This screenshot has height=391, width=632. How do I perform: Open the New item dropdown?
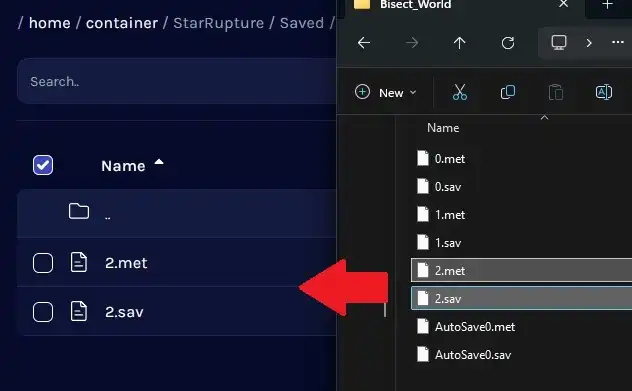coord(385,93)
